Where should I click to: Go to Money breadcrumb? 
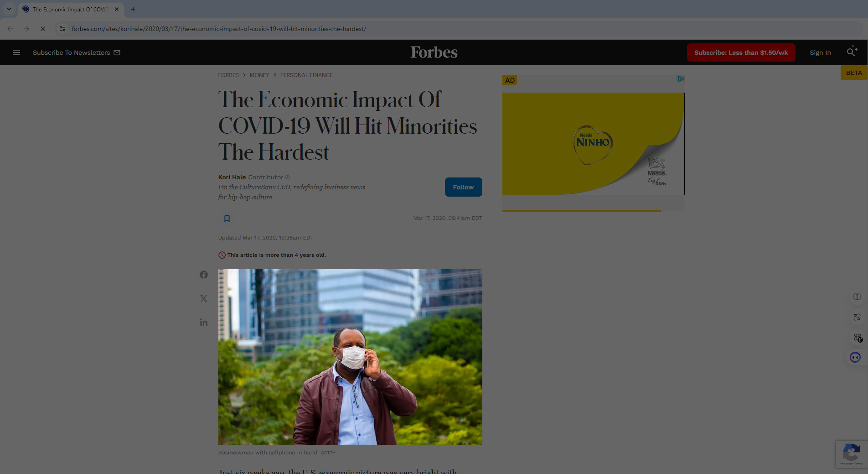pos(259,75)
